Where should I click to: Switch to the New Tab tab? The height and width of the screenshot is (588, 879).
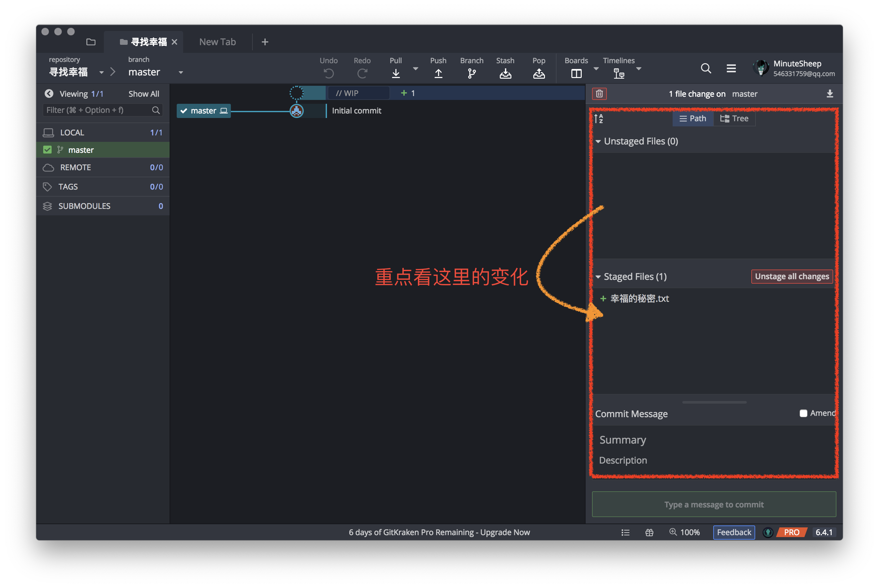click(x=218, y=42)
